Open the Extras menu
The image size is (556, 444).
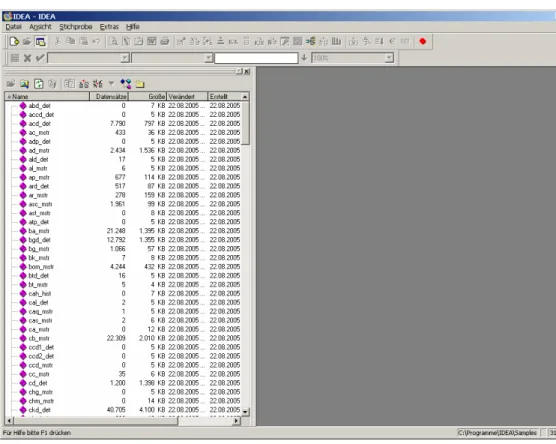[109, 27]
